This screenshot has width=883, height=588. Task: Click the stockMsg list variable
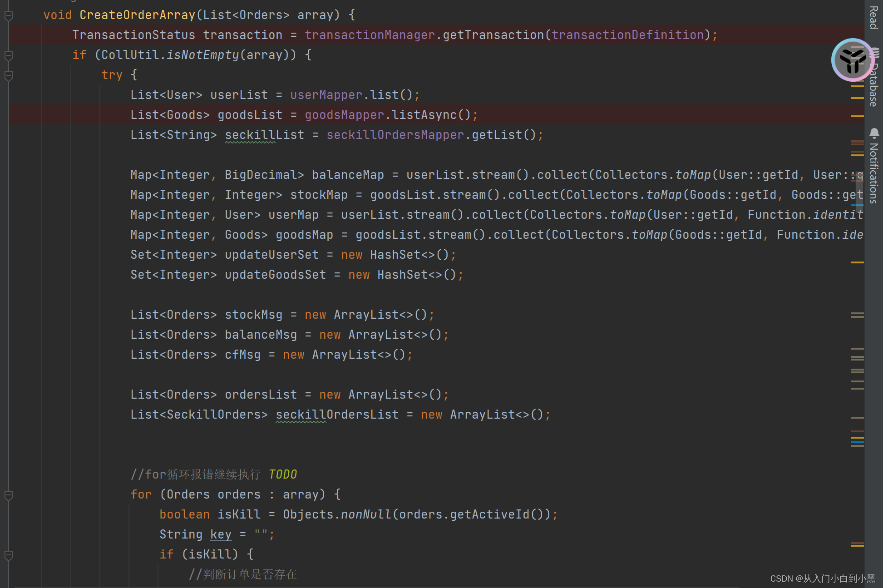click(254, 315)
